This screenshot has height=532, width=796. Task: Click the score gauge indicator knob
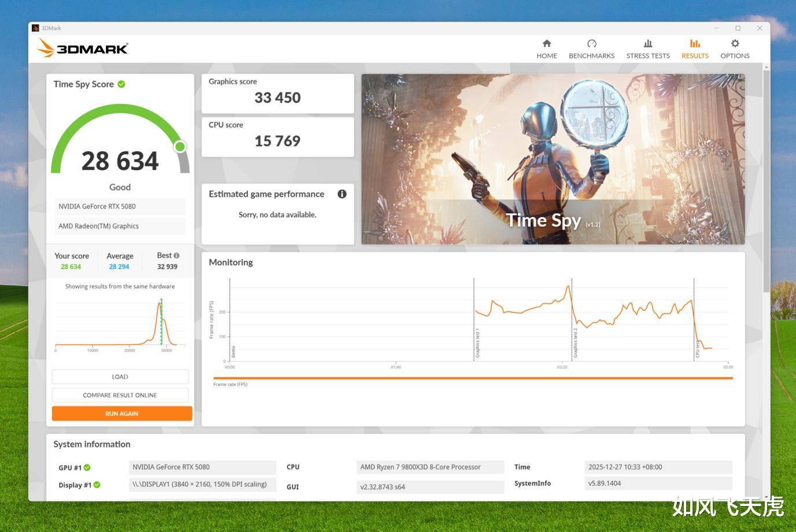[180, 147]
